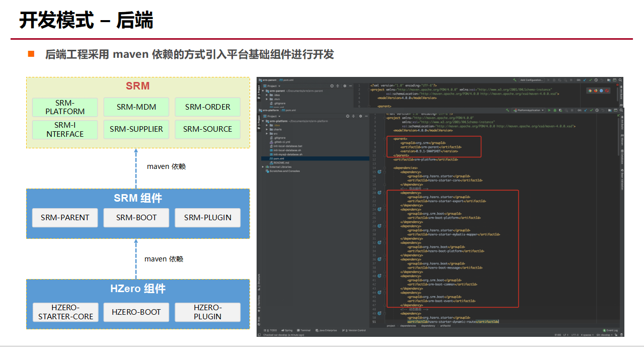The height and width of the screenshot is (362, 644).
Task: Open pom.xml in Safari browser icon
Action: coord(601,90)
